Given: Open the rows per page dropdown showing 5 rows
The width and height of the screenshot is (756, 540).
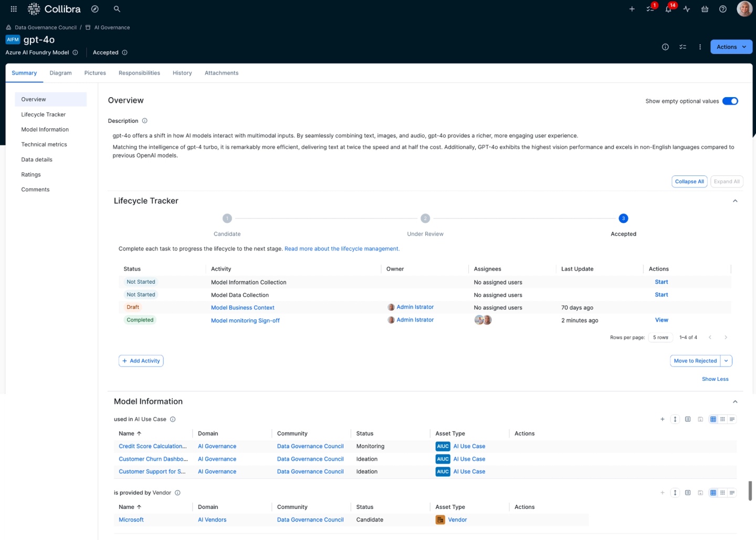Looking at the screenshot, I should pyautogui.click(x=660, y=337).
